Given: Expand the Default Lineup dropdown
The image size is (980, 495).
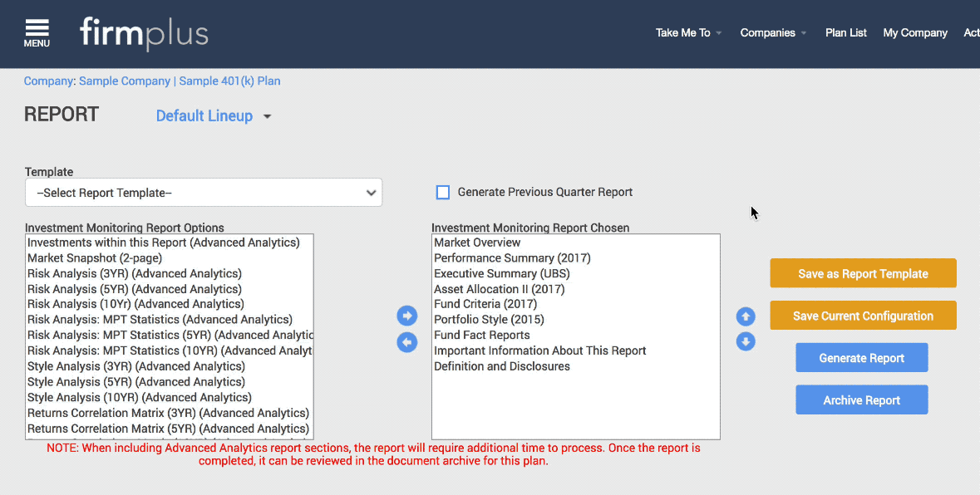Looking at the screenshot, I should tap(213, 116).
